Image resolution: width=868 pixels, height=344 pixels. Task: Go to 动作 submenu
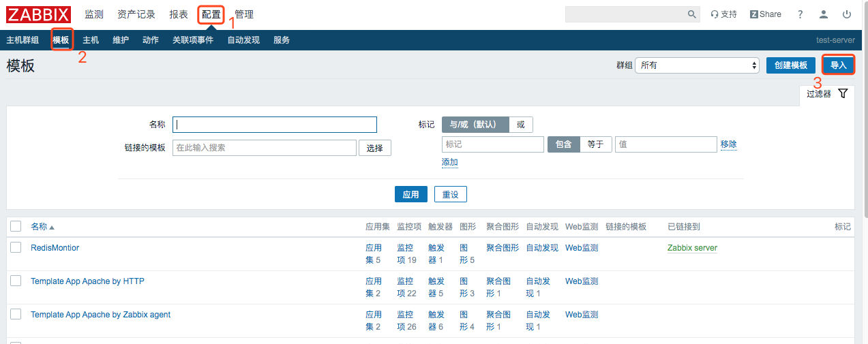tap(151, 40)
